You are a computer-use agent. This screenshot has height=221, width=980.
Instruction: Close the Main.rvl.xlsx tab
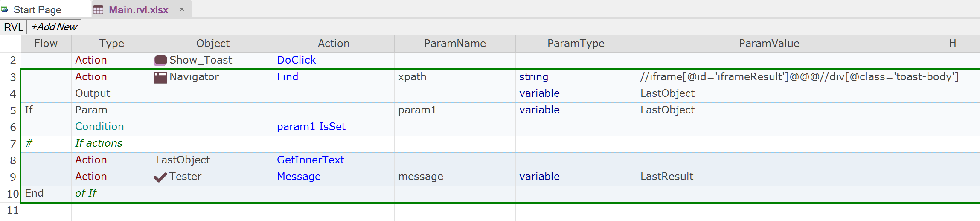[x=182, y=9]
